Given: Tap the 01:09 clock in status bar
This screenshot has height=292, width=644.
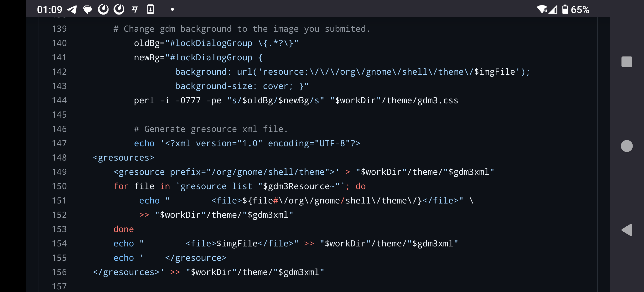Looking at the screenshot, I should (50, 10).
